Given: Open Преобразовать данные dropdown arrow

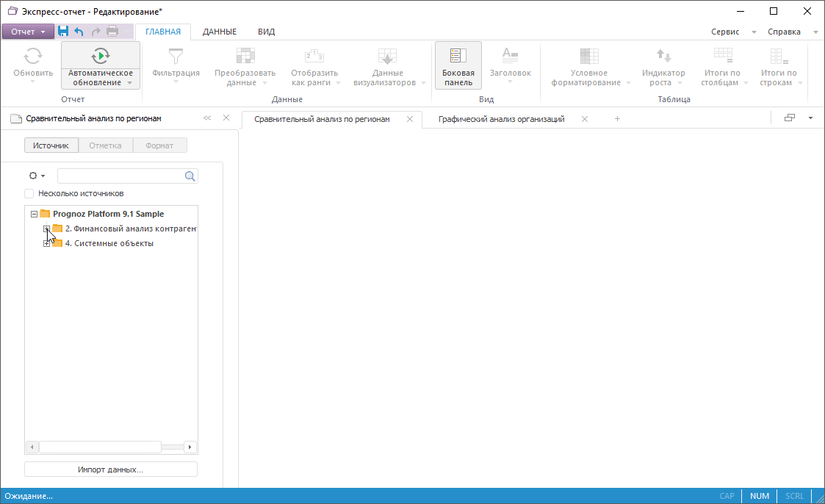Looking at the screenshot, I should click(x=264, y=82).
